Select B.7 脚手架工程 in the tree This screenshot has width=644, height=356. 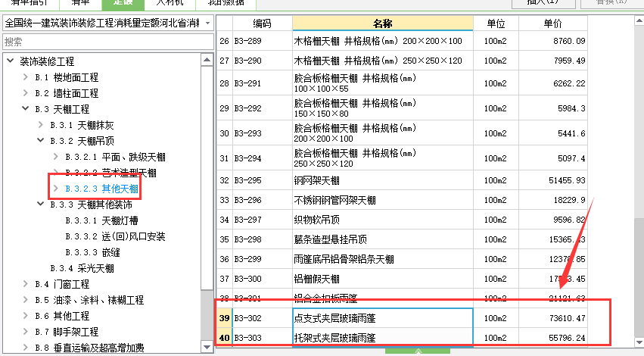(x=67, y=333)
